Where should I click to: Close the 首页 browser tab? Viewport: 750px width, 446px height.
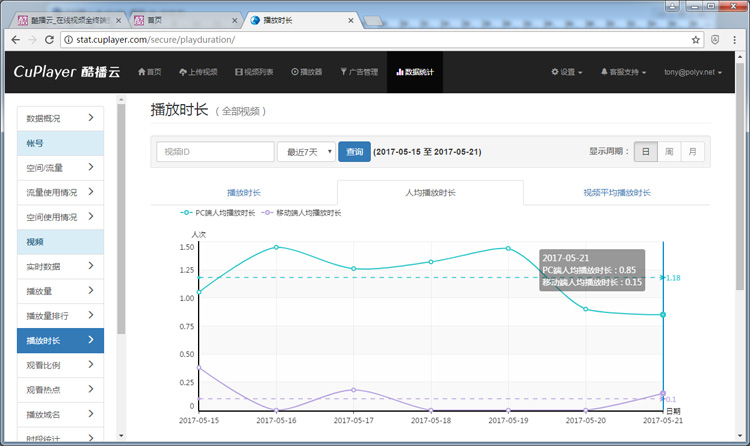click(x=234, y=19)
